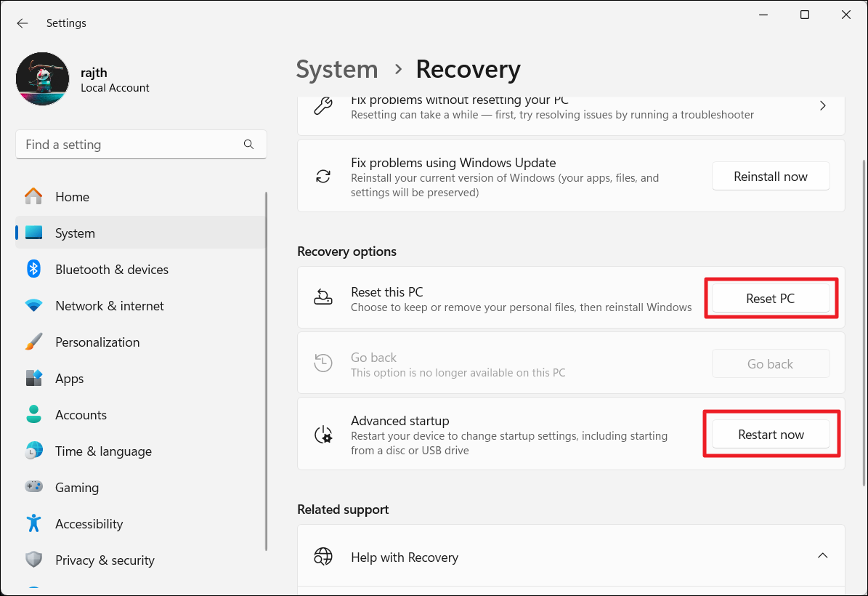Viewport: 868px width, 596px height.
Task: Go to Accounts settings
Action: [x=81, y=415]
